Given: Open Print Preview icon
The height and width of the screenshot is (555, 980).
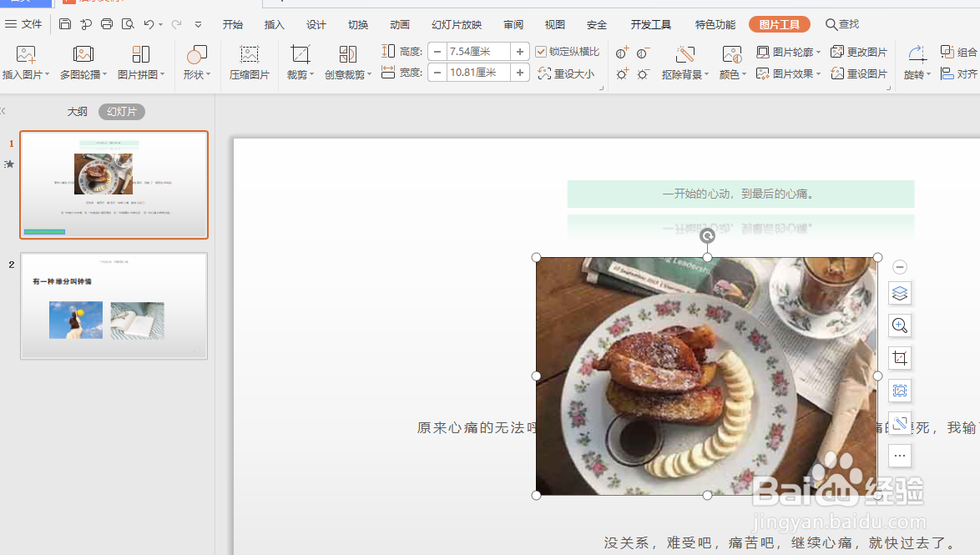Looking at the screenshot, I should (x=128, y=24).
